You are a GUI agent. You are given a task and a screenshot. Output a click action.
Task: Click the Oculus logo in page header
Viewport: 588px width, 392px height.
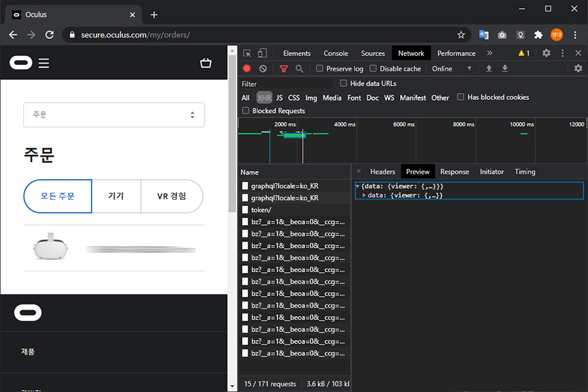pos(21,63)
